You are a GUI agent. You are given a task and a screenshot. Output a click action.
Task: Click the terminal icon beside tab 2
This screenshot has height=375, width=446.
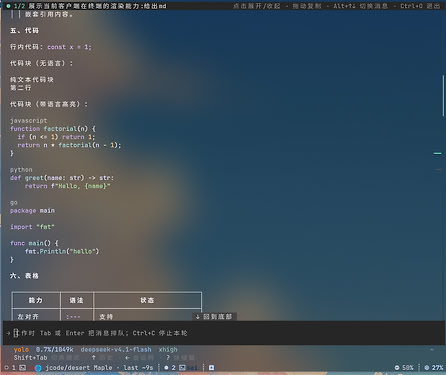(x=182, y=368)
